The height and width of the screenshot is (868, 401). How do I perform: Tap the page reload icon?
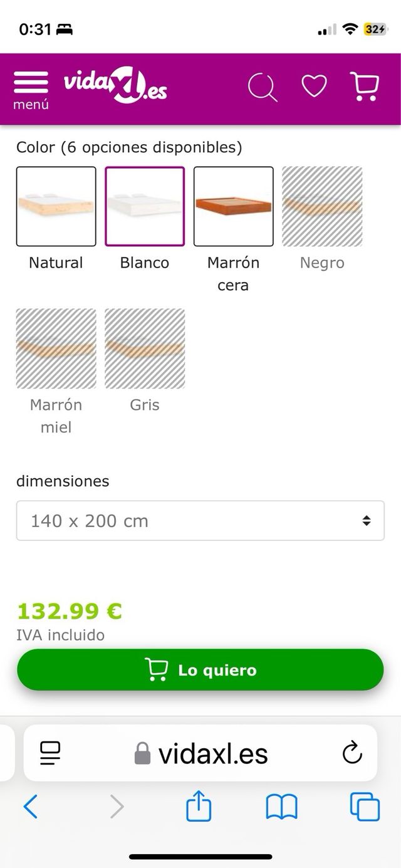353,754
